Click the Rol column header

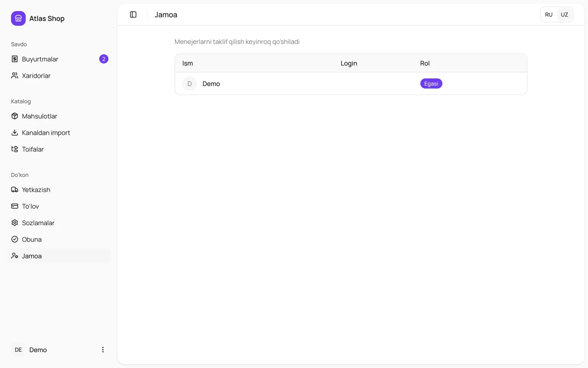coord(425,63)
